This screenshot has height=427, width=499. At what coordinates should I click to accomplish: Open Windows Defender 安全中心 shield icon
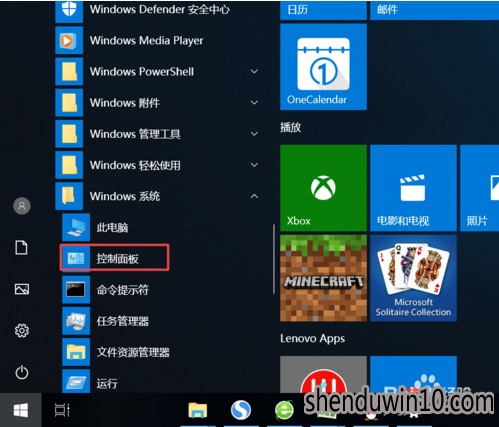click(69, 11)
